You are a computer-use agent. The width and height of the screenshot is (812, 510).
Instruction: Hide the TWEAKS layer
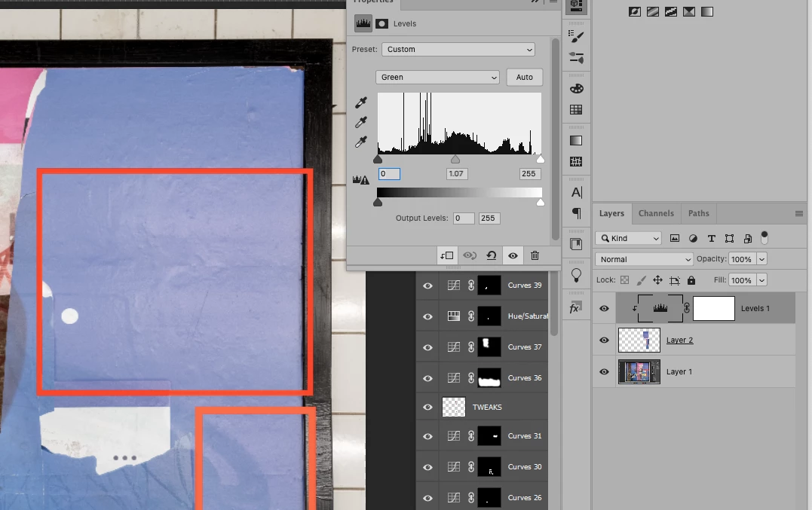pos(427,407)
